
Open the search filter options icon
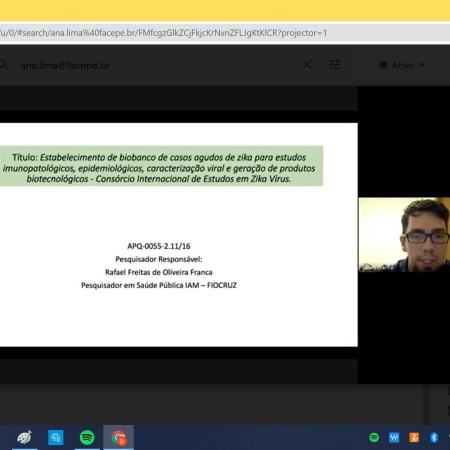click(x=334, y=65)
